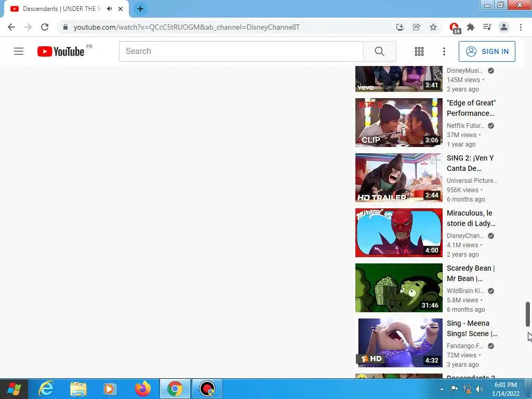
Task: Focus the YouTube Search field
Action: coord(241,51)
